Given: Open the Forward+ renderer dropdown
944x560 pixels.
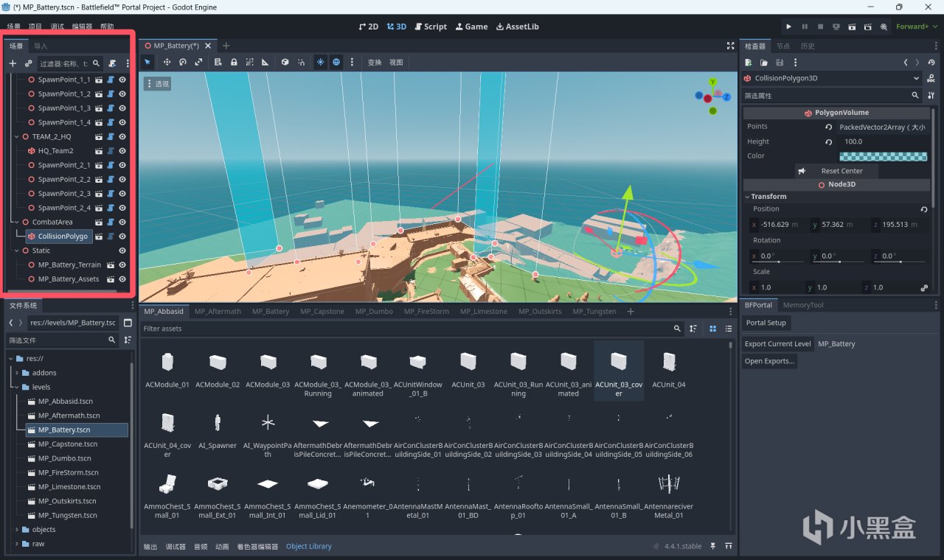Looking at the screenshot, I should [x=915, y=27].
